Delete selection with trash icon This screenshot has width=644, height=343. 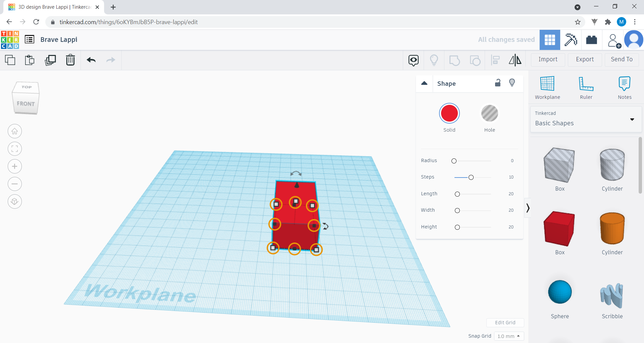70,60
